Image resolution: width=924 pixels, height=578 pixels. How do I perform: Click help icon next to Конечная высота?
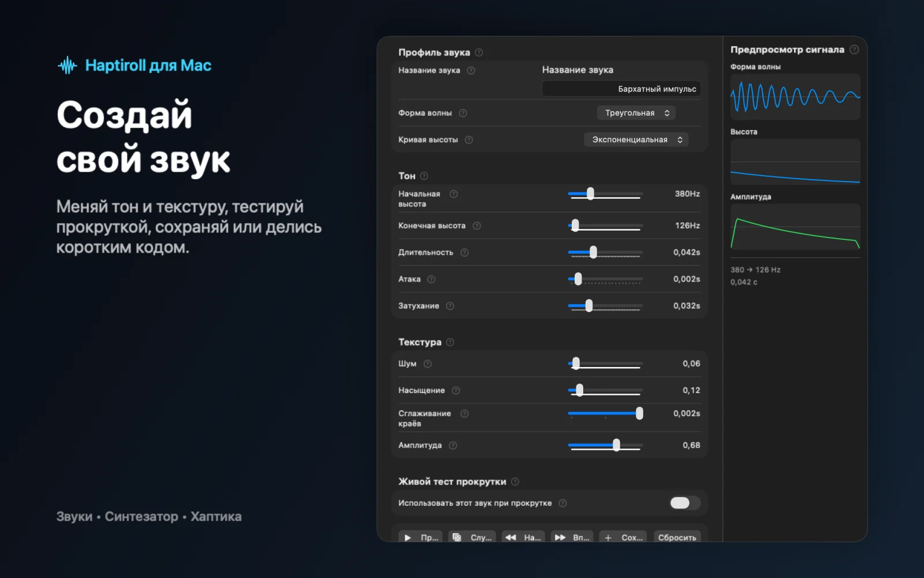(476, 226)
